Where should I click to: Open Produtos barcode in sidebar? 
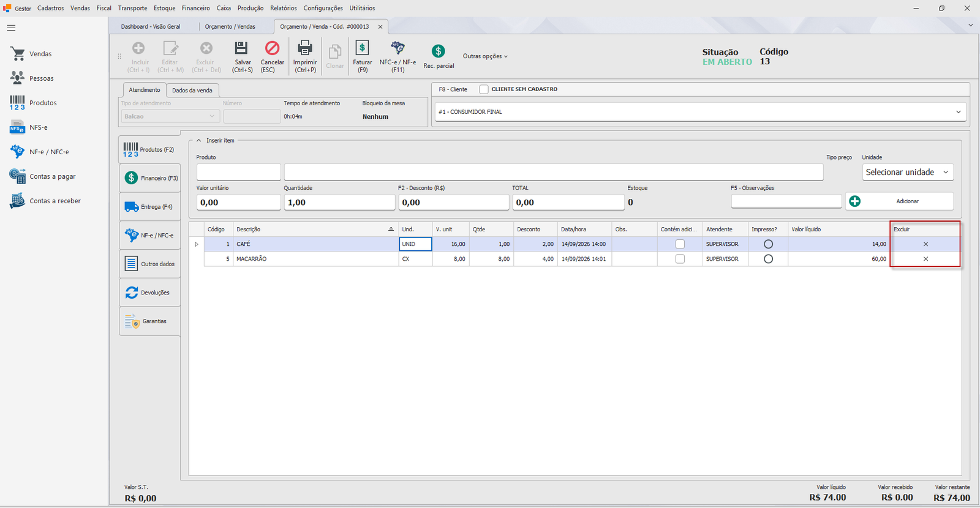33,103
